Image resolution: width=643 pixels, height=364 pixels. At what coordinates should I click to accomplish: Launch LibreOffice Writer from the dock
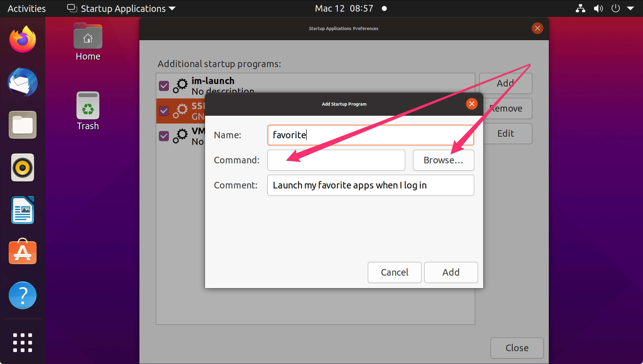[x=22, y=210]
